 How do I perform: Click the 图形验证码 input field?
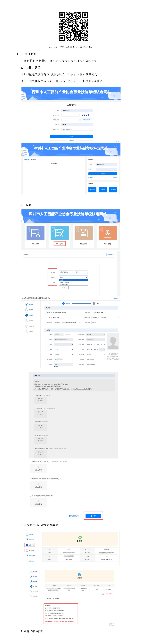pyautogui.click(x=71, y=115)
